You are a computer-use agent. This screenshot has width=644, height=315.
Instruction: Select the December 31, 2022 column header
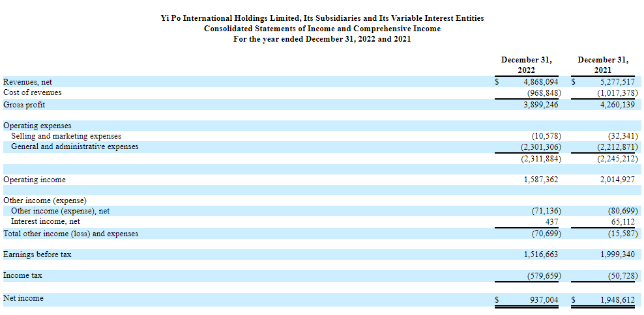pos(526,65)
